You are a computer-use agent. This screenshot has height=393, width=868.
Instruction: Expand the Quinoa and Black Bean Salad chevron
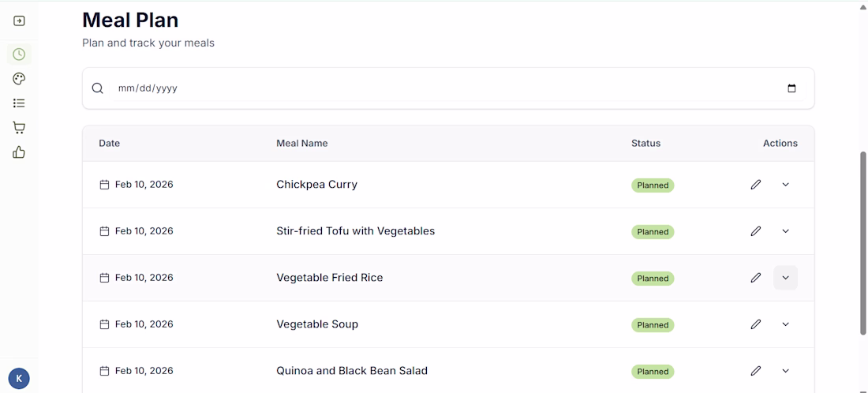point(785,371)
